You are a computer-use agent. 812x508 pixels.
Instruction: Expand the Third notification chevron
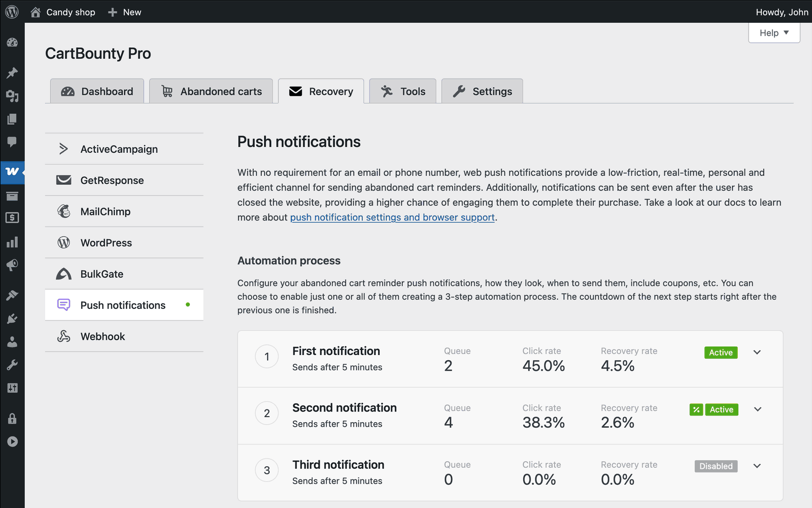point(757,466)
